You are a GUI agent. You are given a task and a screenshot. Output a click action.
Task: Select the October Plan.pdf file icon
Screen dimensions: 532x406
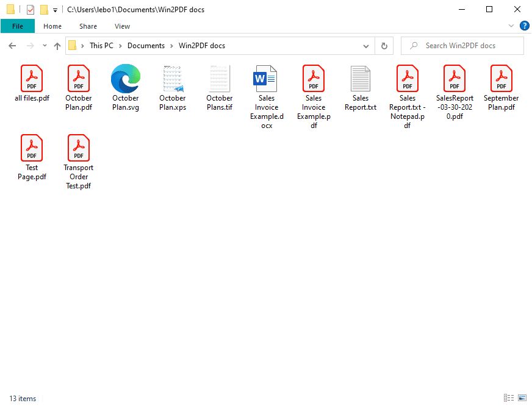pyautogui.click(x=78, y=78)
